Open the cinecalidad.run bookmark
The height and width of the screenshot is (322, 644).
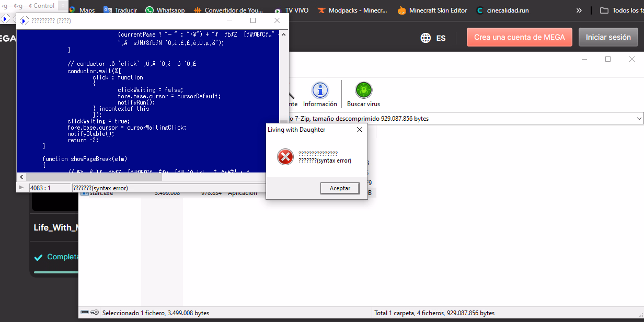pos(502,10)
